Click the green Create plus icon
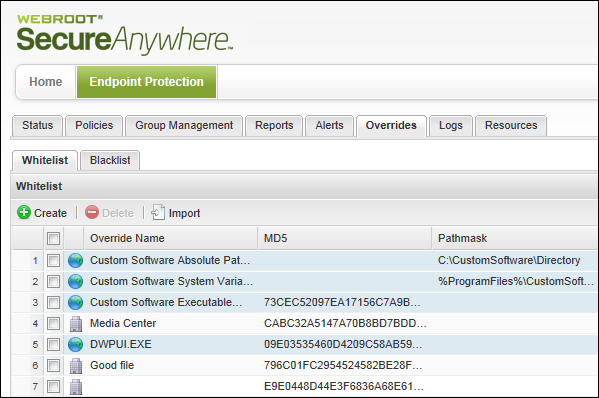The image size is (599, 398). pos(24,212)
